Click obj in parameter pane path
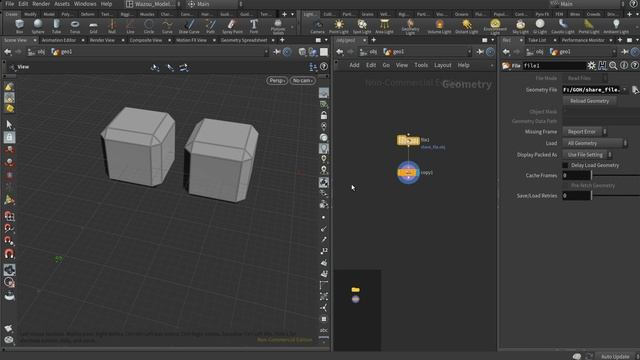This screenshot has height=360, width=640. 535,52
